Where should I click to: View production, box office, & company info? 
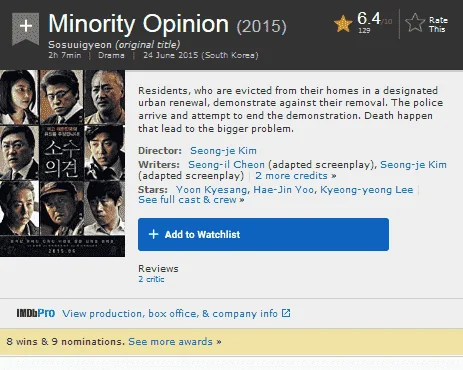point(170,314)
